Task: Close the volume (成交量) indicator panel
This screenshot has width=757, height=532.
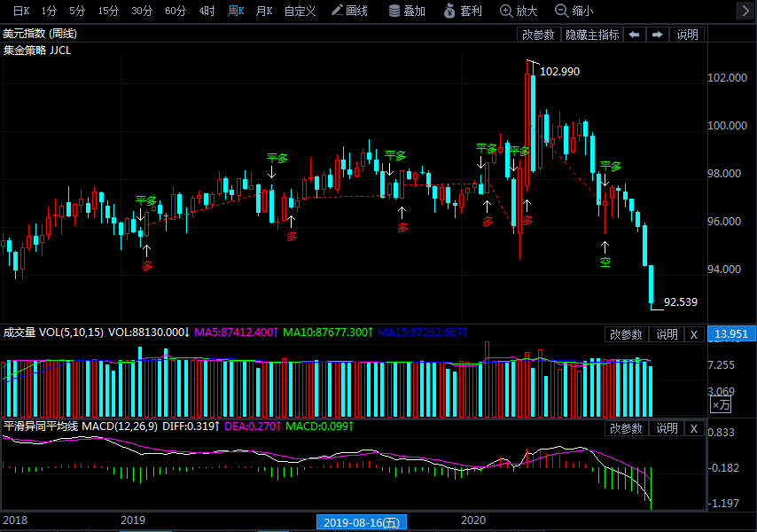Action: tap(694, 334)
